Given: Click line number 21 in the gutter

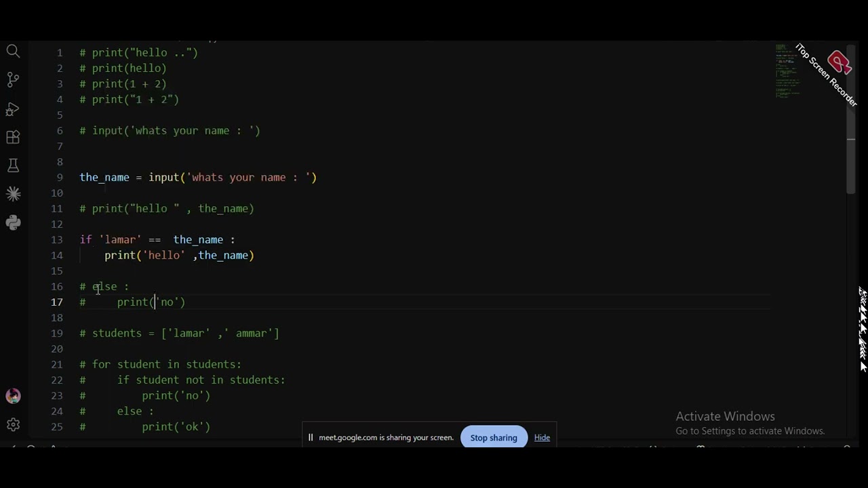Looking at the screenshot, I should [57, 364].
